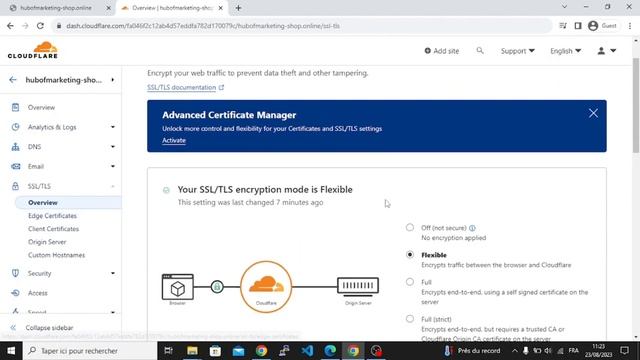
Task: Expand the DNS section arrow
Action: click(x=113, y=147)
